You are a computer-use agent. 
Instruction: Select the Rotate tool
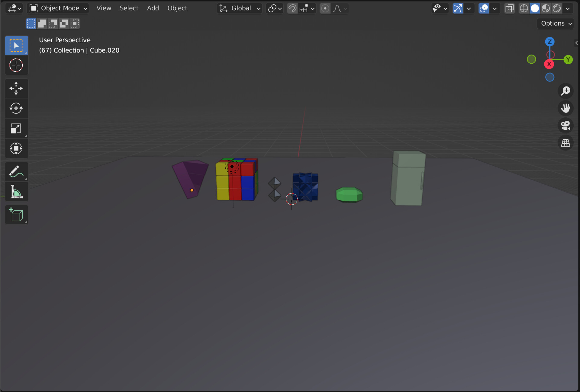pyautogui.click(x=16, y=108)
